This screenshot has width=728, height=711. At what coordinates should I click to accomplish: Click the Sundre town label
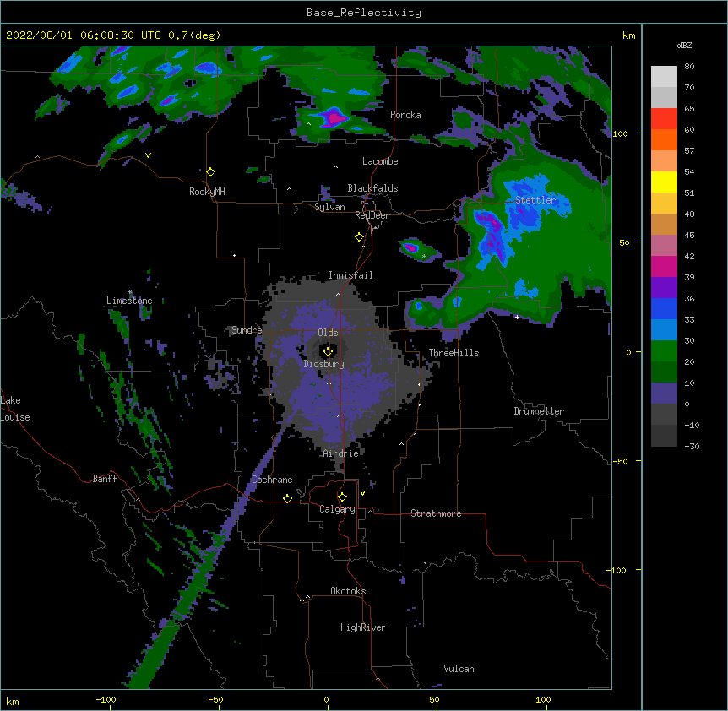pyautogui.click(x=247, y=330)
